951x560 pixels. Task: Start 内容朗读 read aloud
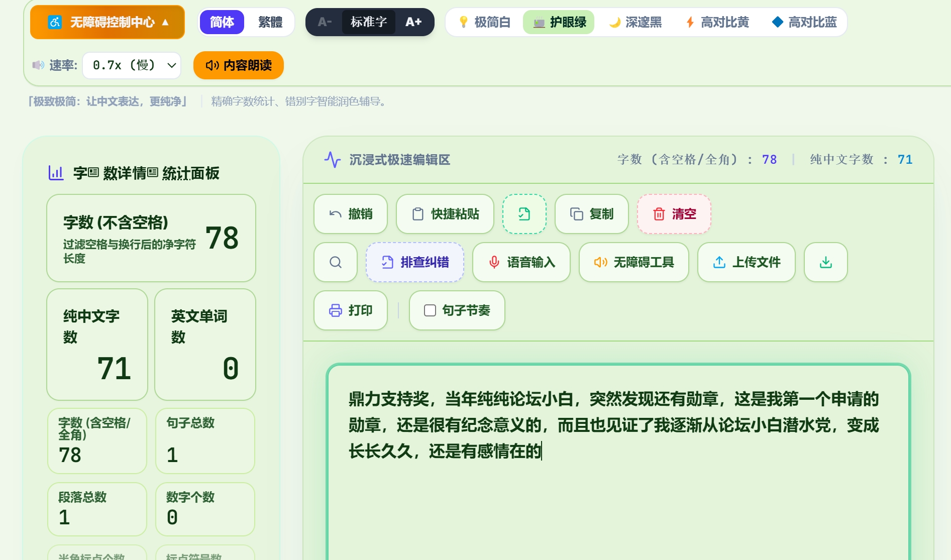239,65
